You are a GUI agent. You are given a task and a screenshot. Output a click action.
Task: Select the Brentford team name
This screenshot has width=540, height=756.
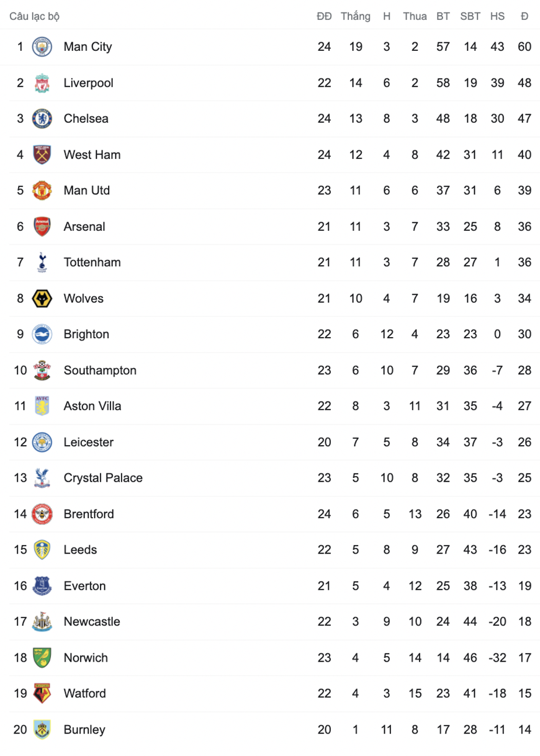[89, 514]
